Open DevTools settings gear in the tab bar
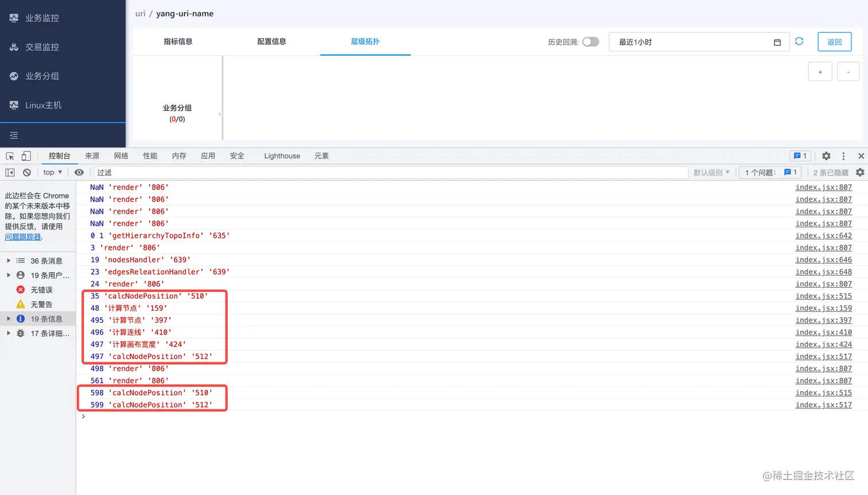The width and height of the screenshot is (868, 495). tap(826, 156)
